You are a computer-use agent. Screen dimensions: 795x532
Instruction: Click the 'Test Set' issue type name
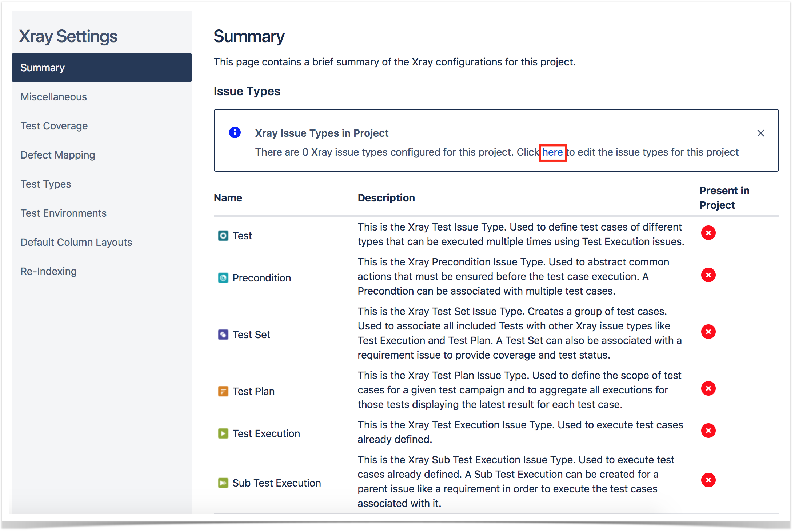251,335
